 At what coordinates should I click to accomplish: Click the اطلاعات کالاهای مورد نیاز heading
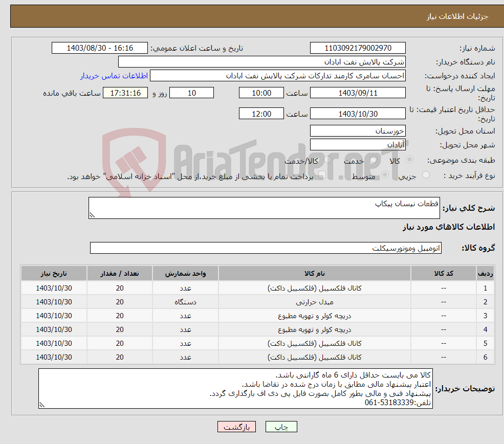click(x=449, y=227)
